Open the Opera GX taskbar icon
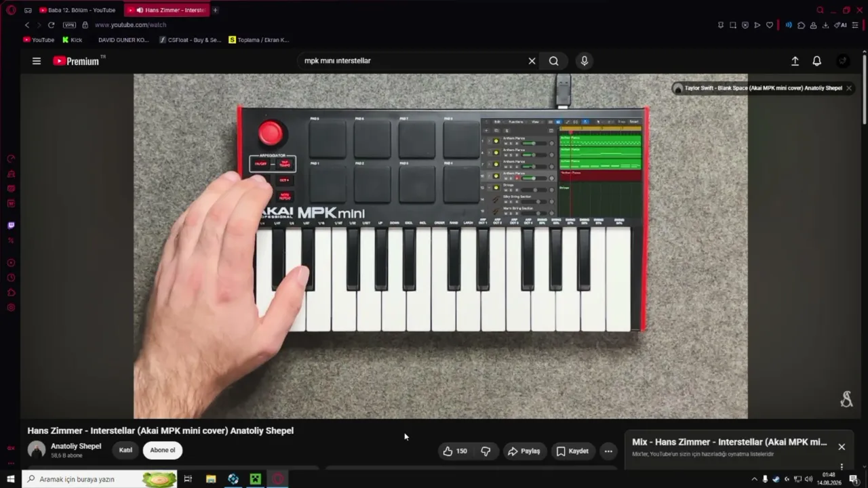 point(278,479)
